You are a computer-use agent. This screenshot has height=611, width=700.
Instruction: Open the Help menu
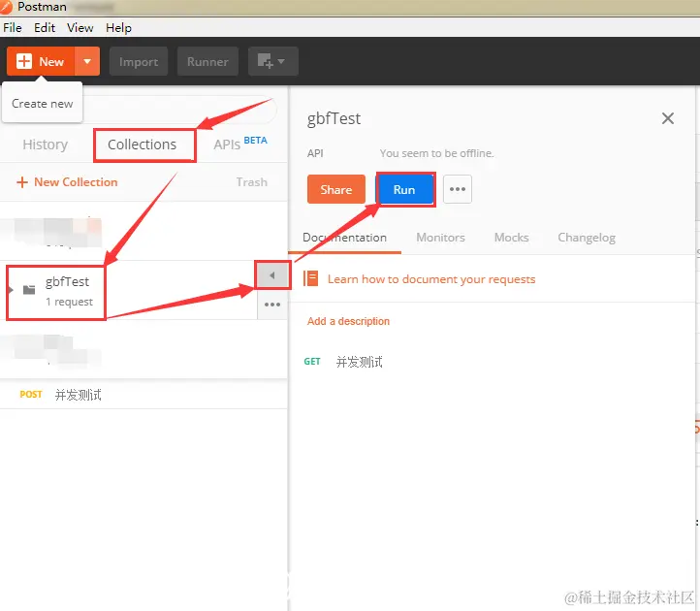click(118, 28)
